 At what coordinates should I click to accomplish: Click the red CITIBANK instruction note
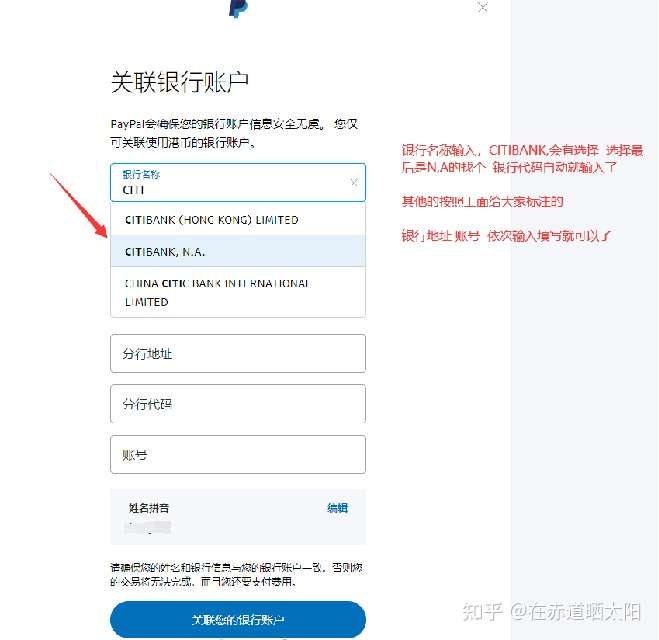point(522,159)
